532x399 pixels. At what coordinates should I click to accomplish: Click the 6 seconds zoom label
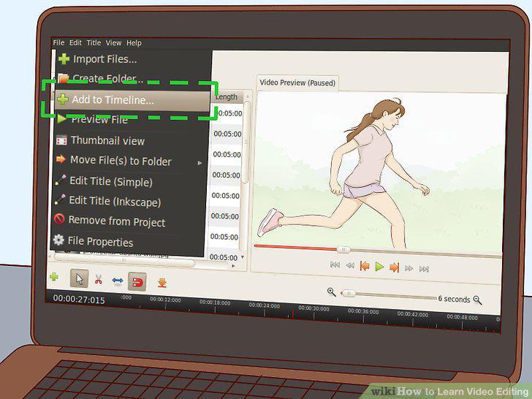(x=454, y=299)
